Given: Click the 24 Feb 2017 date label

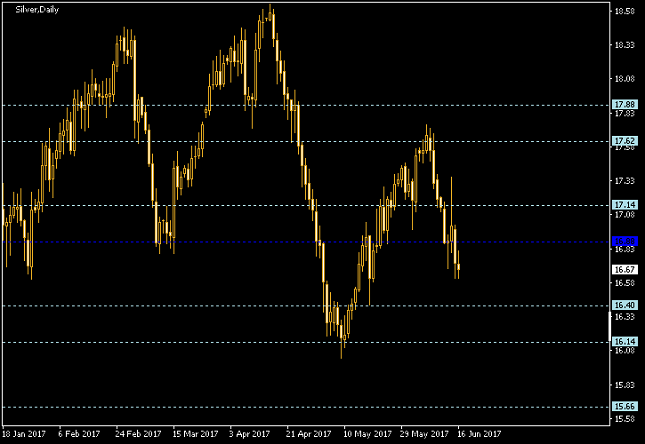Looking at the screenshot, I should coord(138,434).
